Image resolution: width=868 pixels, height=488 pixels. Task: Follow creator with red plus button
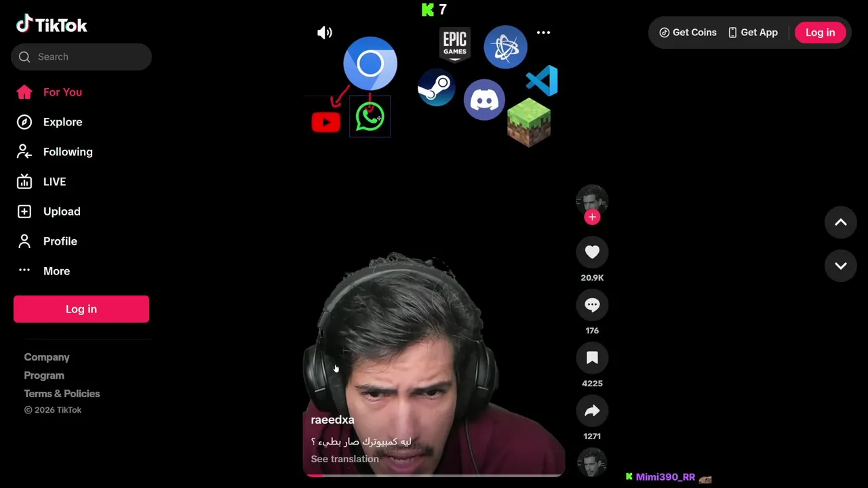592,217
